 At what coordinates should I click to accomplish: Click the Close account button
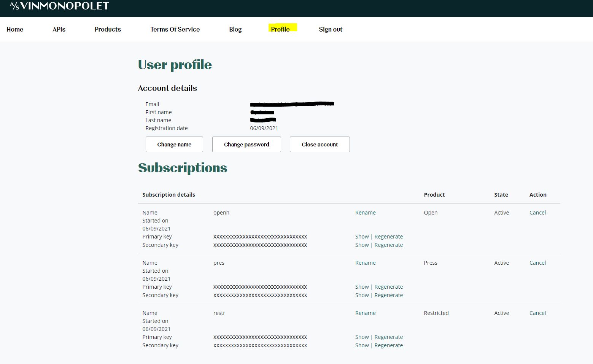pos(320,145)
